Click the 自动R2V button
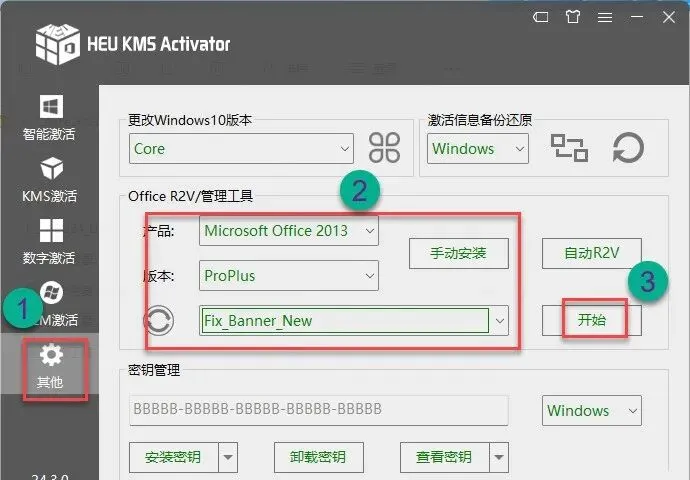 click(592, 253)
